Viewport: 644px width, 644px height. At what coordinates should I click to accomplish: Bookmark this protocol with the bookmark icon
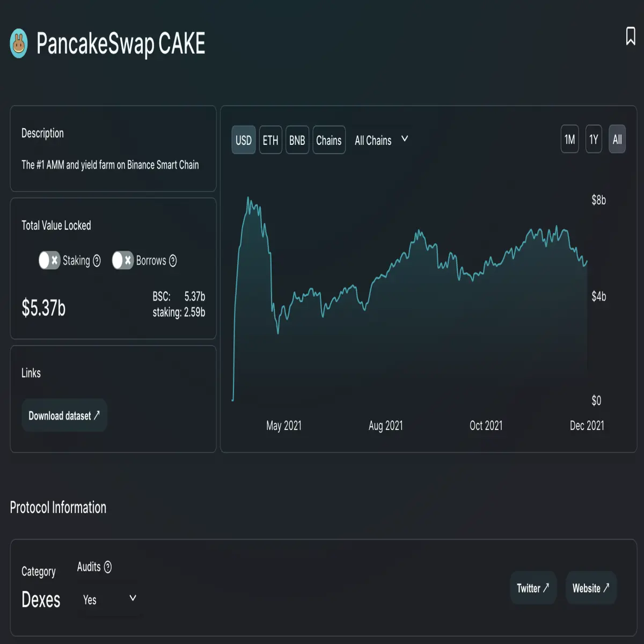631,36
